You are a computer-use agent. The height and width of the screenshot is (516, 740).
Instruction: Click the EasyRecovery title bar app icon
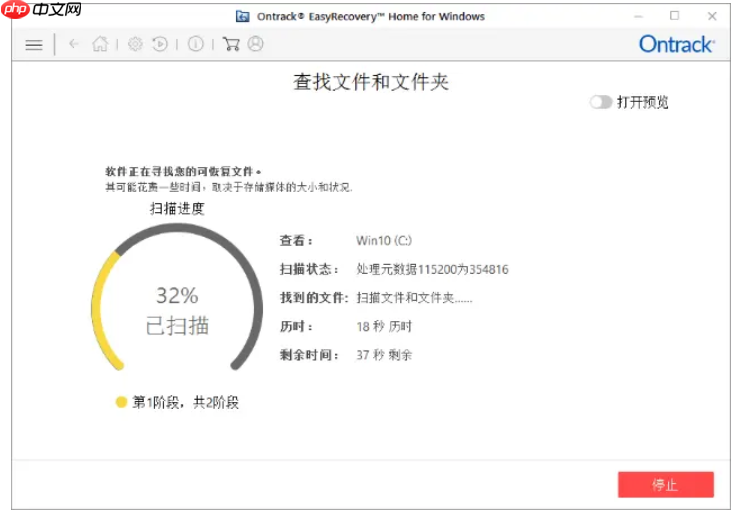(243, 17)
